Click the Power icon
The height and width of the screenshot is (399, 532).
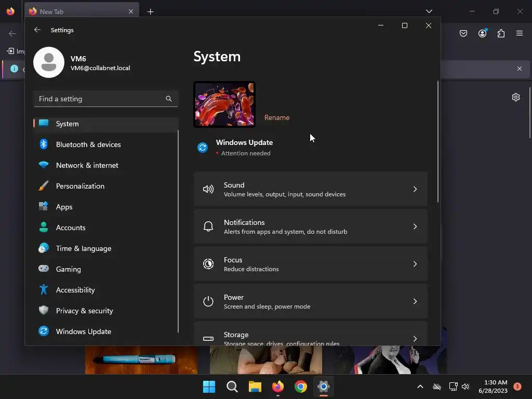pyautogui.click(x=208, y=301)
